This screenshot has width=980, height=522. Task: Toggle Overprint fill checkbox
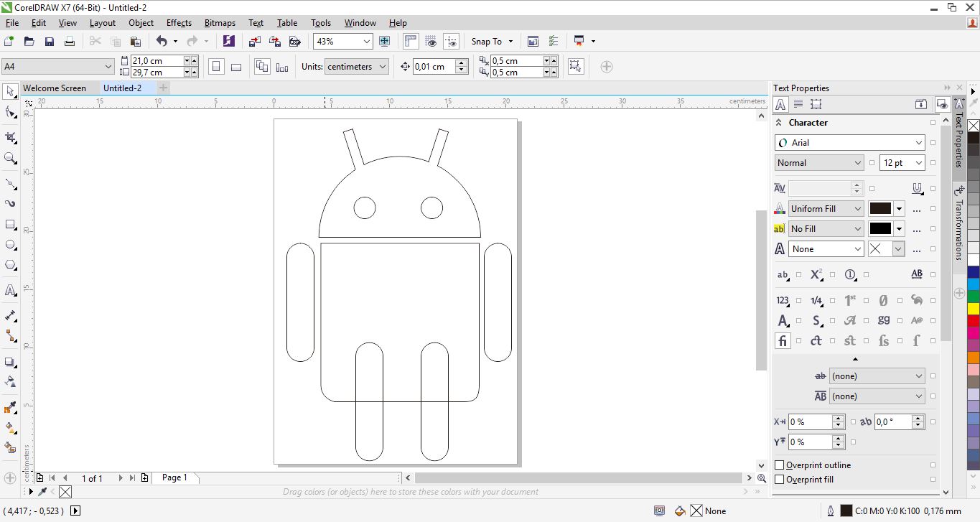click(780, 480)
